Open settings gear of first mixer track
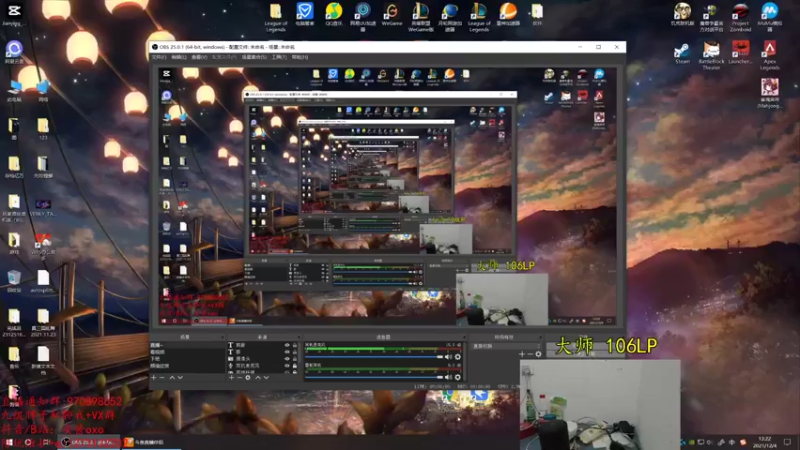 click(x=458, y=357)
